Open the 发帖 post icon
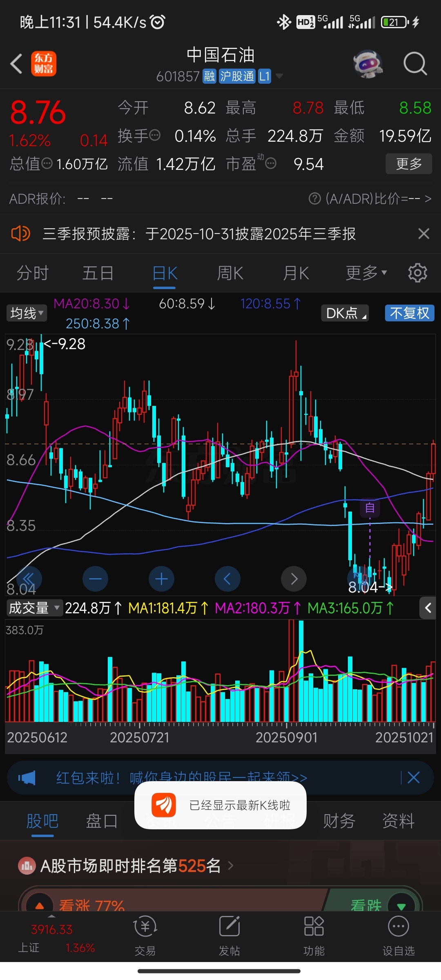This screenshot has height=980, width=441. coord(229,936)
